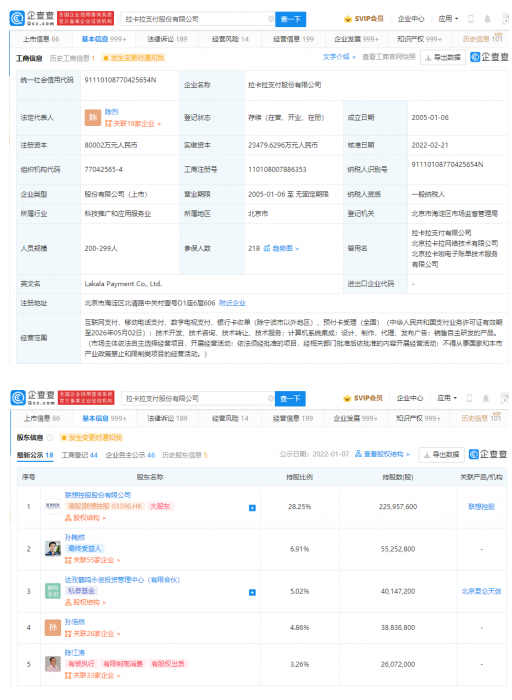Image resolution: width=512 pixels, height=700 pixels.
Task: Open 达孜鹤鸣永创投资管理中心 (有限合伙)
Action: click(122, 580)
